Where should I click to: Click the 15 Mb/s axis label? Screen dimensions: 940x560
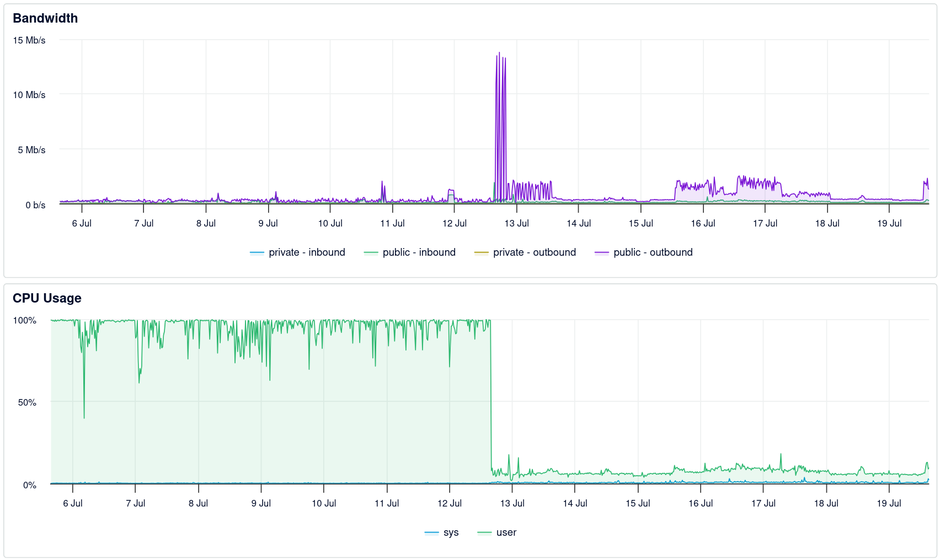click(29, 40)
